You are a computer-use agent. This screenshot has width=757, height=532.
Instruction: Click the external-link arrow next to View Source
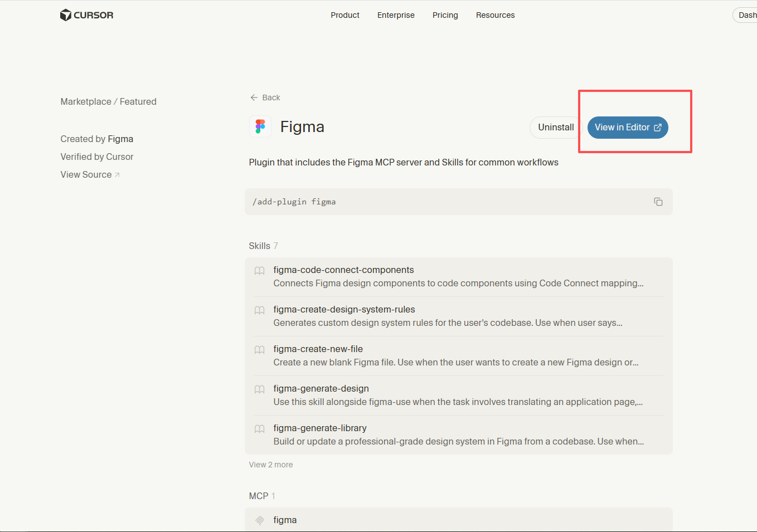point(117,175)
